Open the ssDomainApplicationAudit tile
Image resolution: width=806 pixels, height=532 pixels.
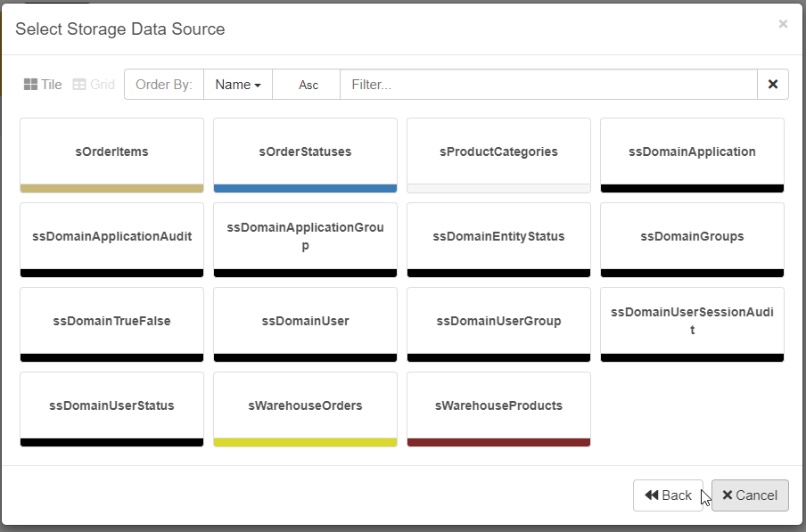[111, 237]
